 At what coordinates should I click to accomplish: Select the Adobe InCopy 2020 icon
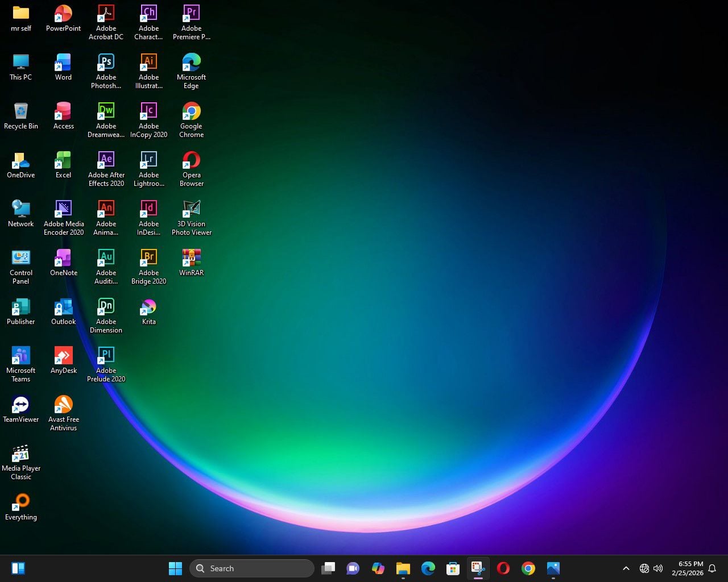click(148, 120)
